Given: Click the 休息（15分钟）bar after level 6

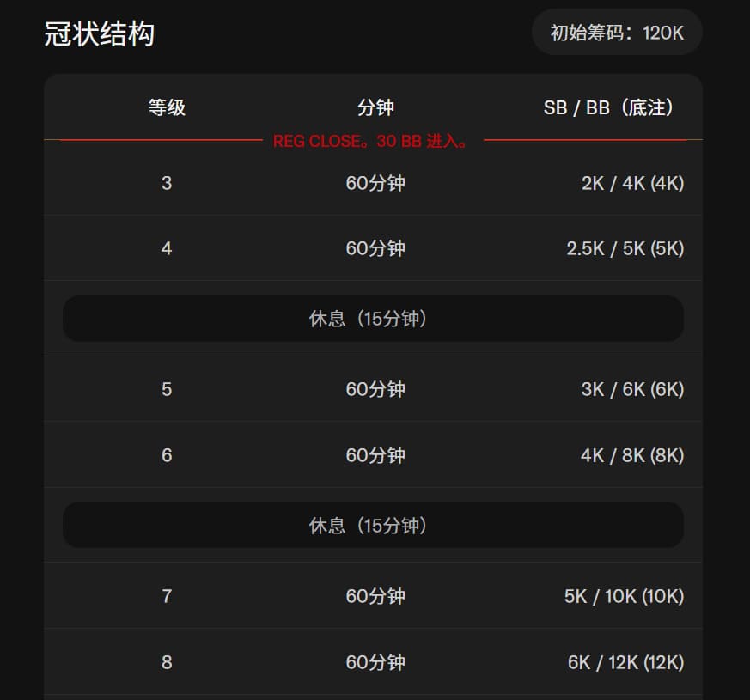Looking at the screenshot, I should (x=373, y=525).
